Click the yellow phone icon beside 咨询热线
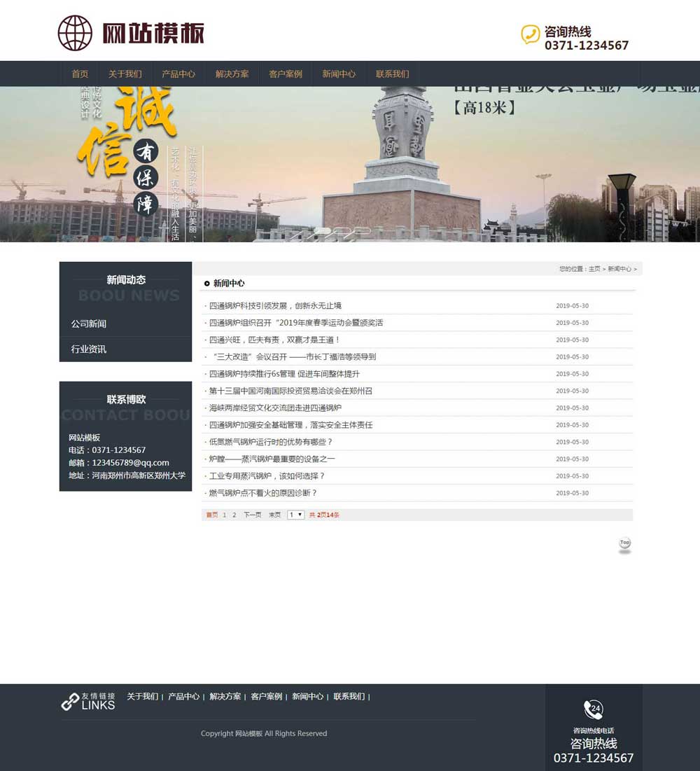 click(527, 33)
